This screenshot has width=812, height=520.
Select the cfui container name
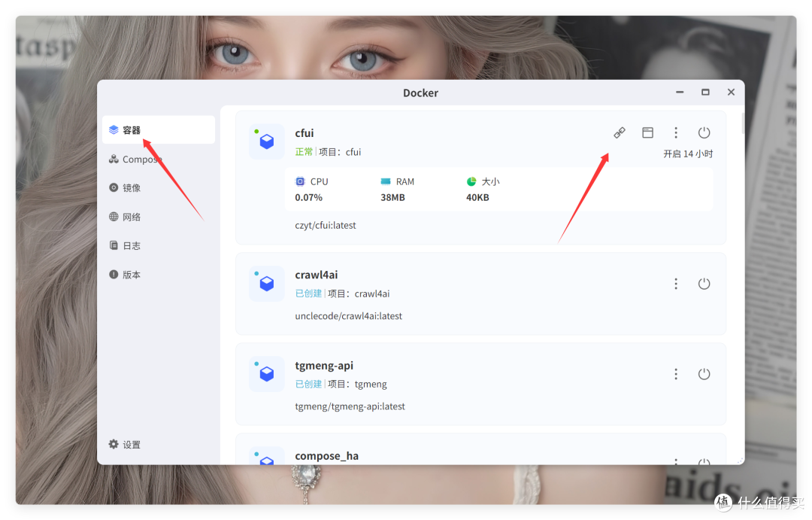(304, 133)
